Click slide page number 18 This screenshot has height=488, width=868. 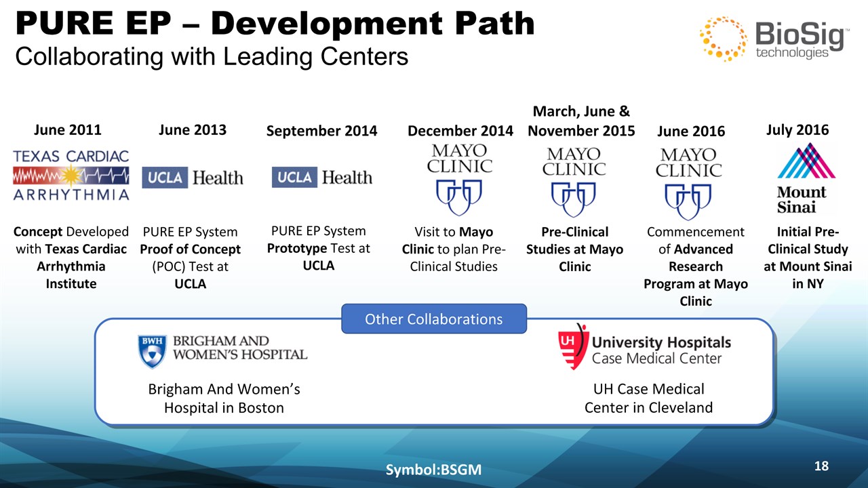pyautogui.click(x=821, y=466)
